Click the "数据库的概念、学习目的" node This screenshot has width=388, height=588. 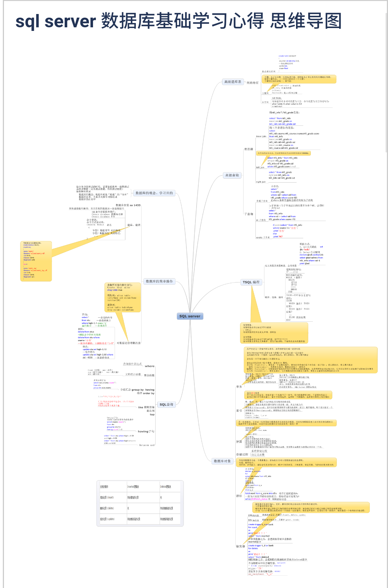tap(154, 193)
